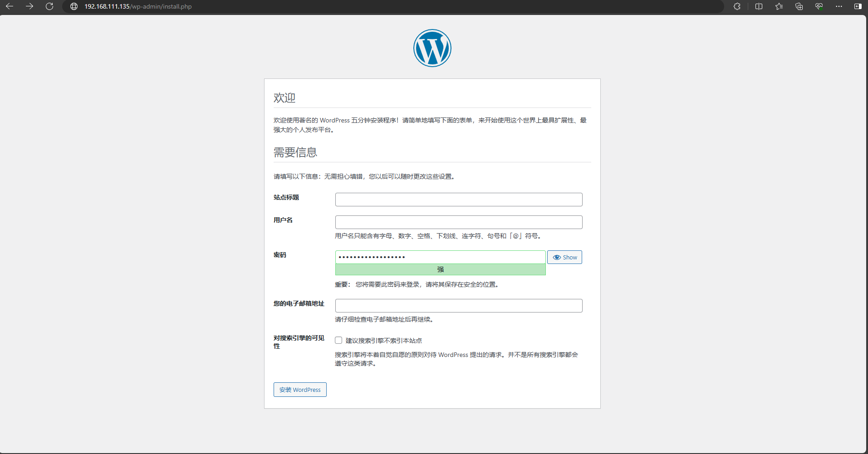The image size is (868, 454).
Task: Go back to the previous page
Action: point(10,6)
